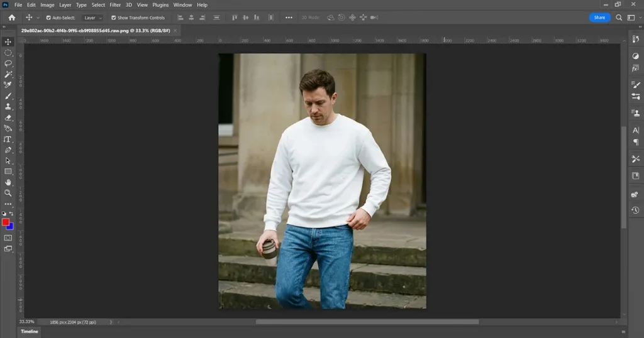Open more align and distribute options
This screenshot has width=644, height=338.
289,18
